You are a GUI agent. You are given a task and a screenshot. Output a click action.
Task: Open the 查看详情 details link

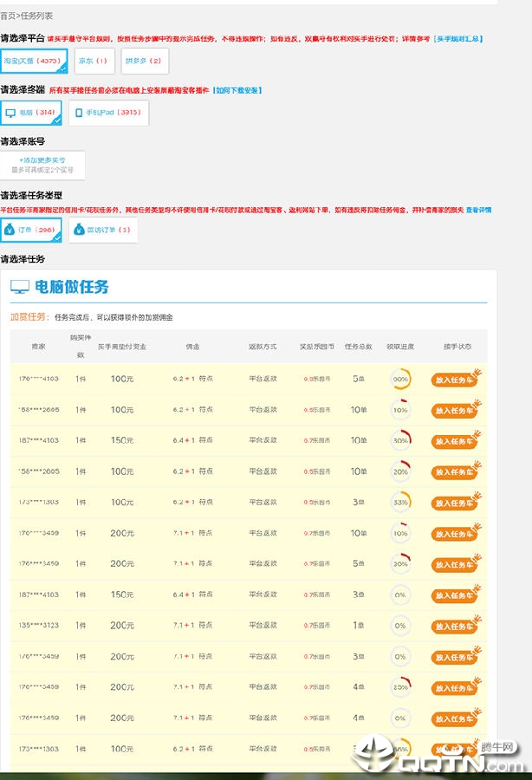point(478,210)
